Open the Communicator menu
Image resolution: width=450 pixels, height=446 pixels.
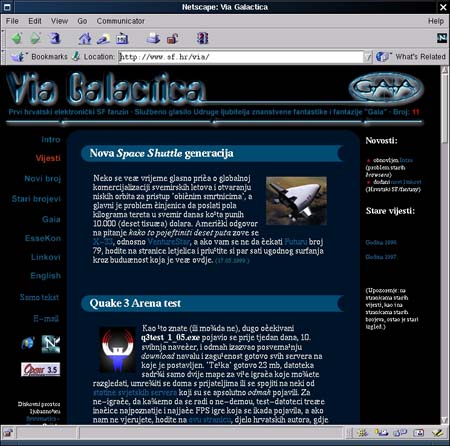tap(121, 21)
